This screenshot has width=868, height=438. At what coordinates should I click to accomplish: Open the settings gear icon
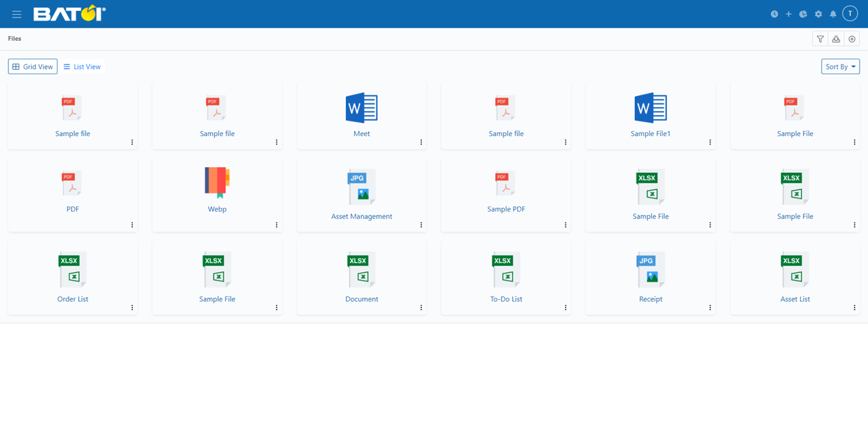818,14
